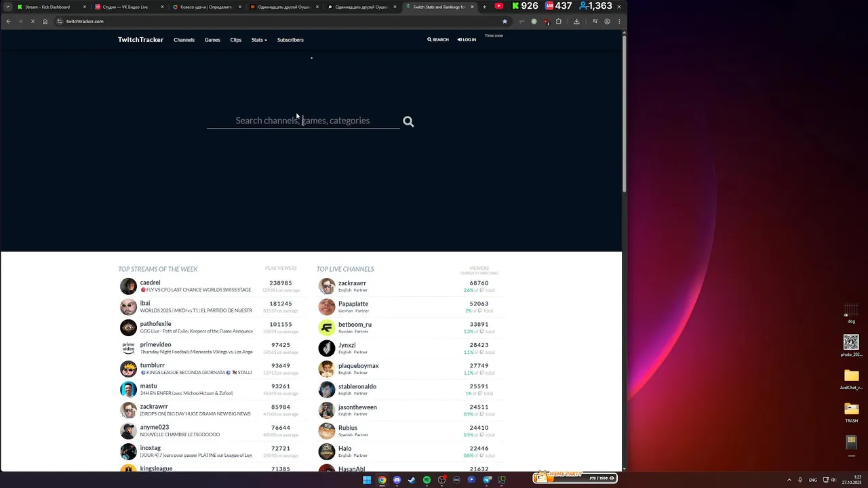Image resolution: width=868 pixels, height=488 pixels.
Task: Click the ENG language indicator
Action: click(812, 480)
